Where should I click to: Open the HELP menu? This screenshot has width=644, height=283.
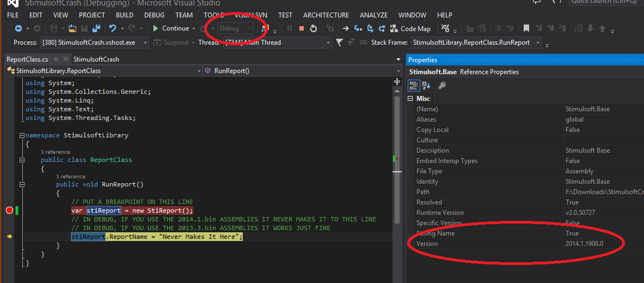pos(444,15)
